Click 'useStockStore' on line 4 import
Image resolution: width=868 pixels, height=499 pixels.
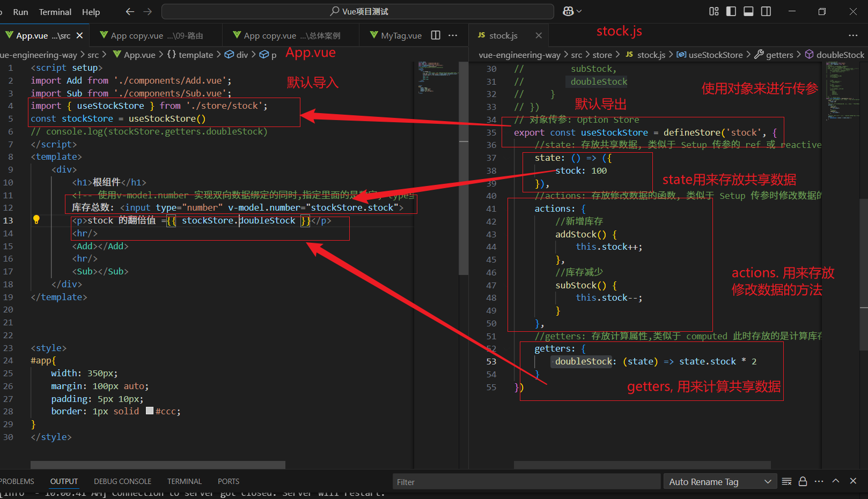click(x=111, y=106)
